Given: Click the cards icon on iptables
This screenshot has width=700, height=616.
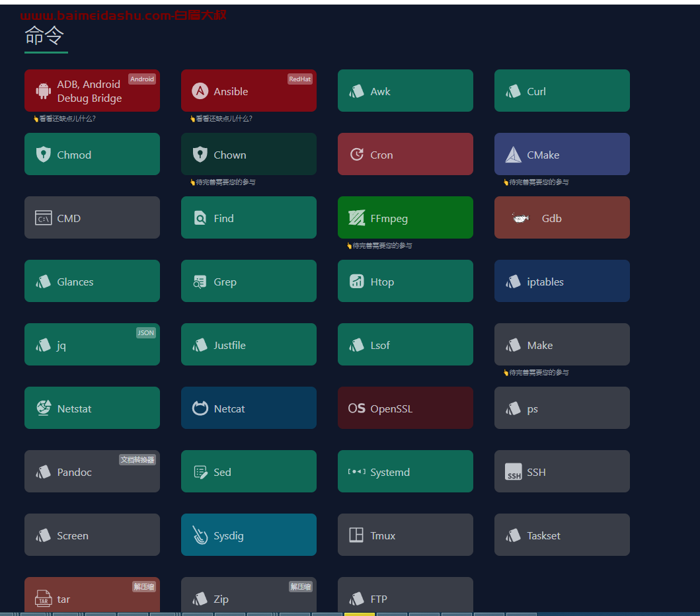Looking at the screenshot, I should pos(513,282).
